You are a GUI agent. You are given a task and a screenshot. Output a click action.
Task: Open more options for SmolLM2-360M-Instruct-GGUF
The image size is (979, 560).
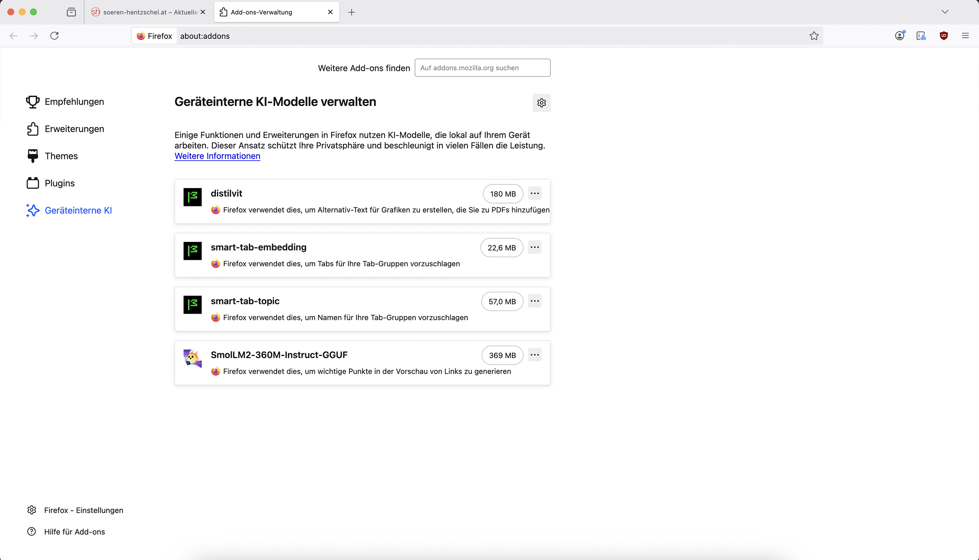point(535,355)
